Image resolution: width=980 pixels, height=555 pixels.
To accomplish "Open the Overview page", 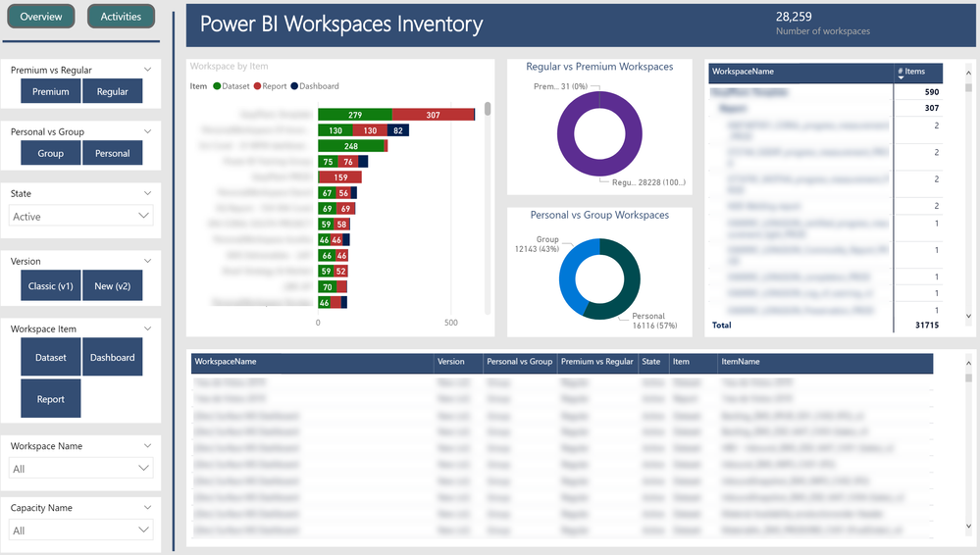I will 41,17.
